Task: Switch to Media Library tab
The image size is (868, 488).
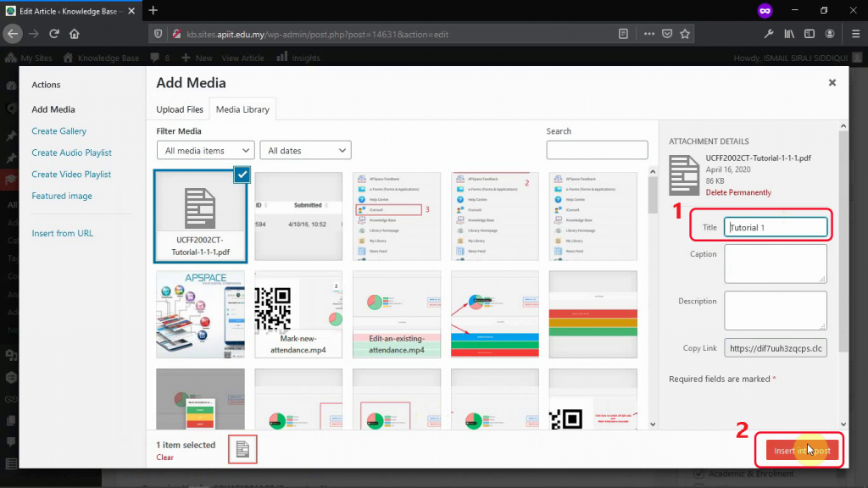Action: (x=242, y=109)
